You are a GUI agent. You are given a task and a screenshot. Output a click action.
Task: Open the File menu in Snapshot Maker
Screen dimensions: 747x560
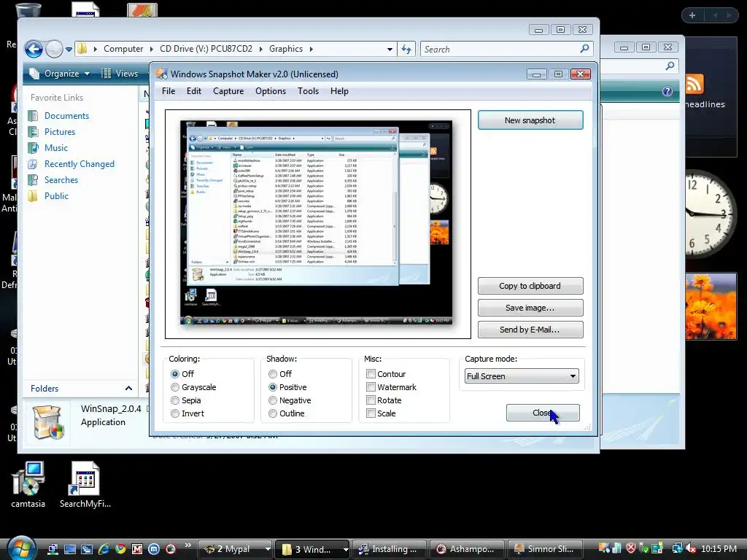click(x=169, y=91)
